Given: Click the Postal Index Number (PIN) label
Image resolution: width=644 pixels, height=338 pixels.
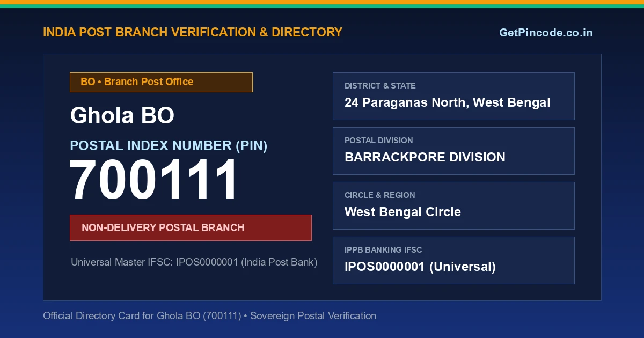Looking at the screenshot, I should [169, 145].
